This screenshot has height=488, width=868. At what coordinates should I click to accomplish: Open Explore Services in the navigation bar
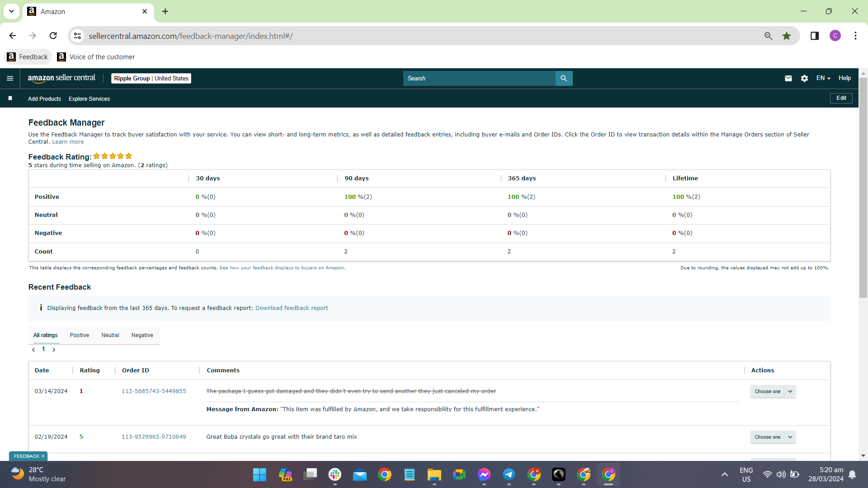click(x=90, y=99)
